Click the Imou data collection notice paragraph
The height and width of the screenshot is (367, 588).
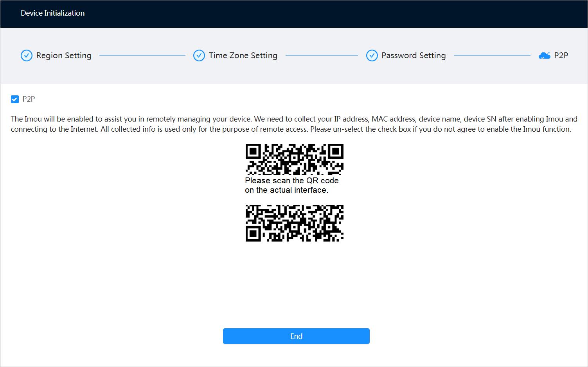[294, 124]
